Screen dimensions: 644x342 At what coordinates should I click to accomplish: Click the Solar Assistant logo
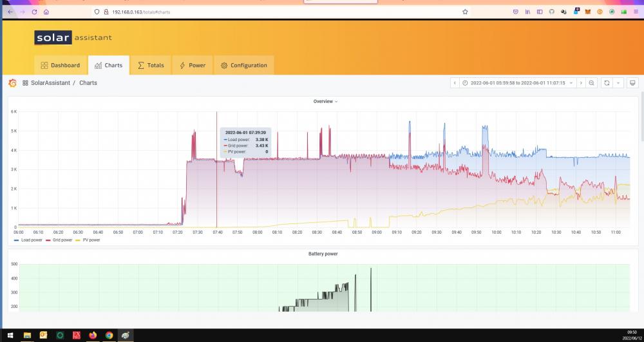click(73, 37)
